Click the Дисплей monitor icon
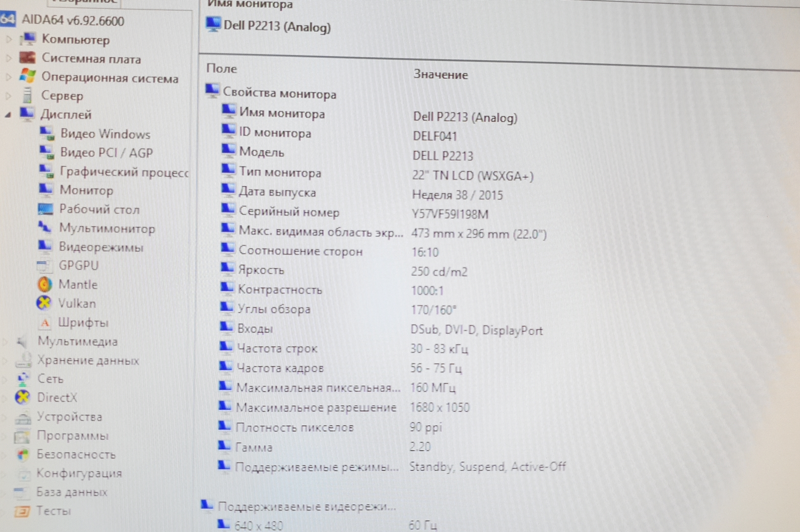Image resolution: width=800 pixels, height=532 pixels. 27,113
